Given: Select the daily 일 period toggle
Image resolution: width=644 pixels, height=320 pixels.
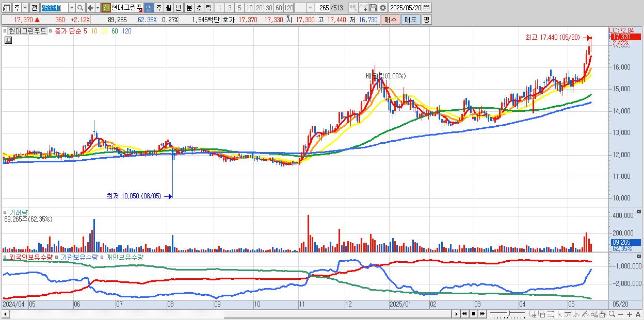Looking at the screenshot, I should (x=149, y=8).
